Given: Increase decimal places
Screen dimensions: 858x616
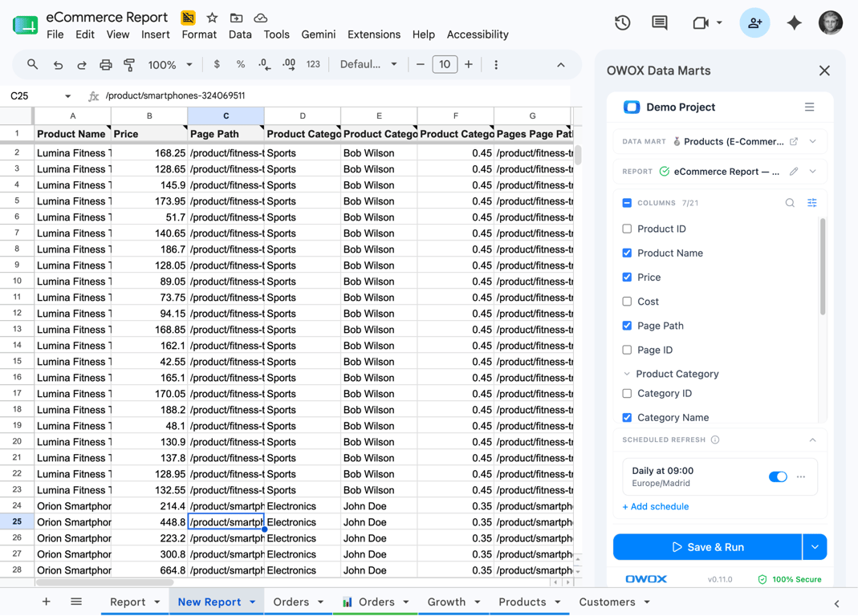Looking at the screenshot, I should coord(289,64).
